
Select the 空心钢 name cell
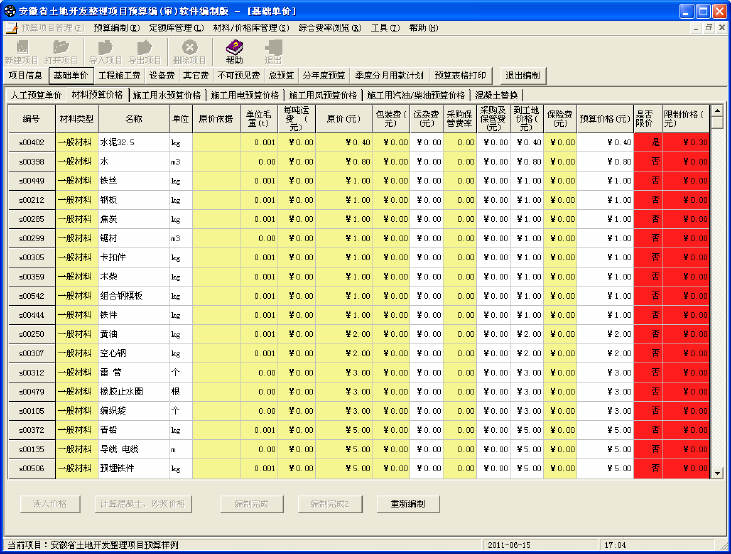134,353
